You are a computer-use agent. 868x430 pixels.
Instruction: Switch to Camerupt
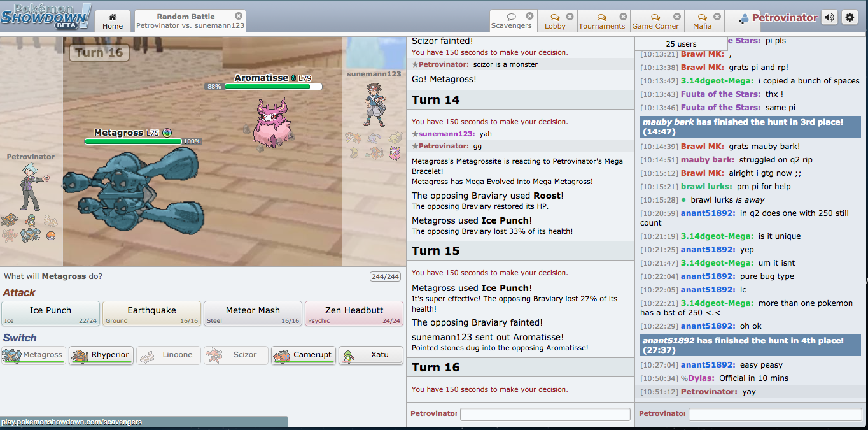tap(304, 355)
